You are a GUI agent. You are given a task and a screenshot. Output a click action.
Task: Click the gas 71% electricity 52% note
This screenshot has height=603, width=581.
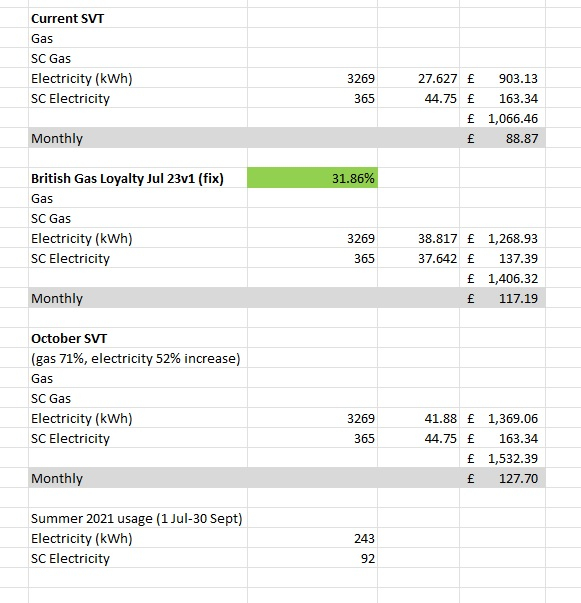click(138, 358)
